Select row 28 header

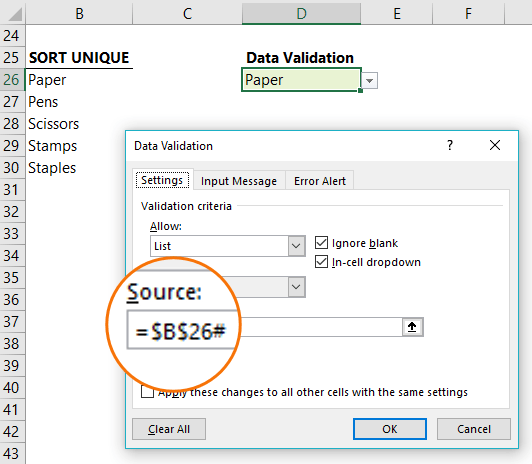pyautogui.click(x=12, y=124)
